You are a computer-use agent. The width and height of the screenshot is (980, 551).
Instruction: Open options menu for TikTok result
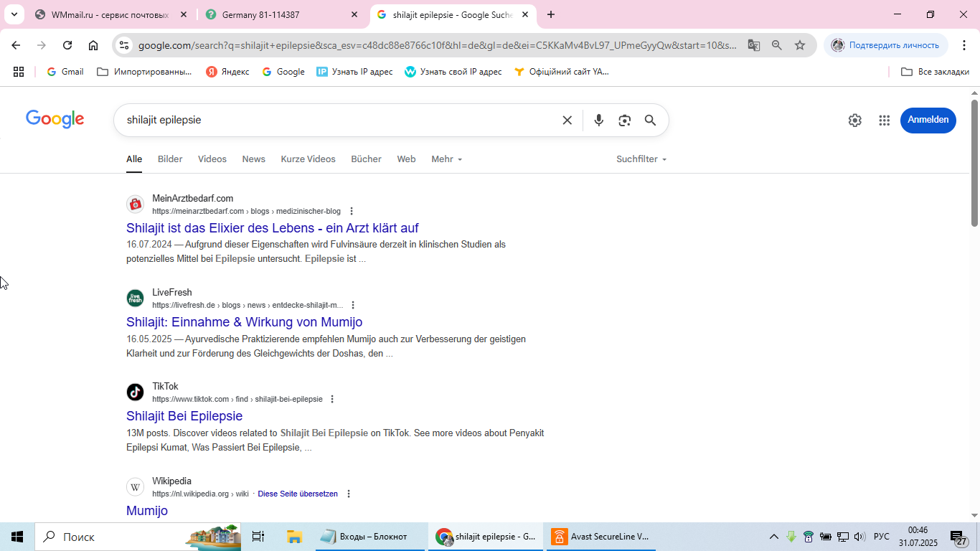point(332,399)
